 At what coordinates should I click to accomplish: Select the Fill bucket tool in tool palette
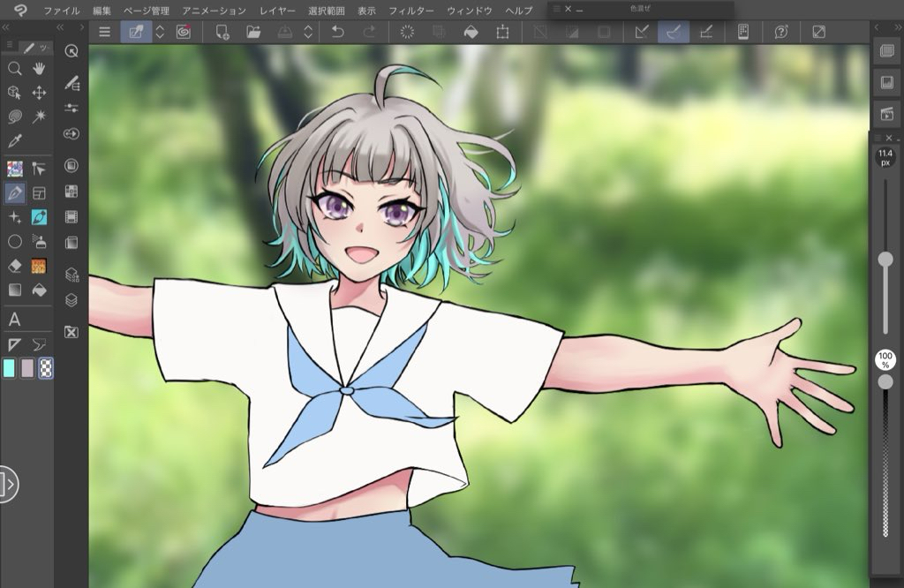tap(39, 290)
